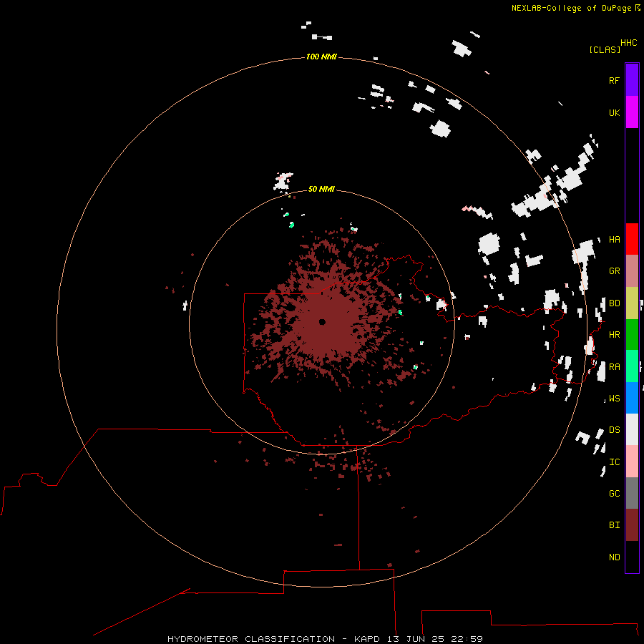Click the HA legend label

[x=614, y=239]
